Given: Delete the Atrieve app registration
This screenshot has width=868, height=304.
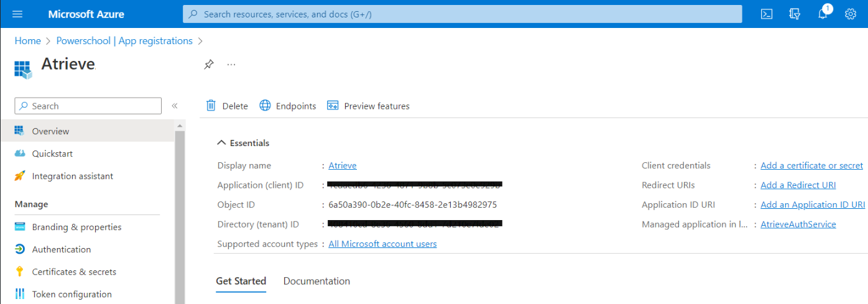Looking at the screenshot, I should pos(227,106).
